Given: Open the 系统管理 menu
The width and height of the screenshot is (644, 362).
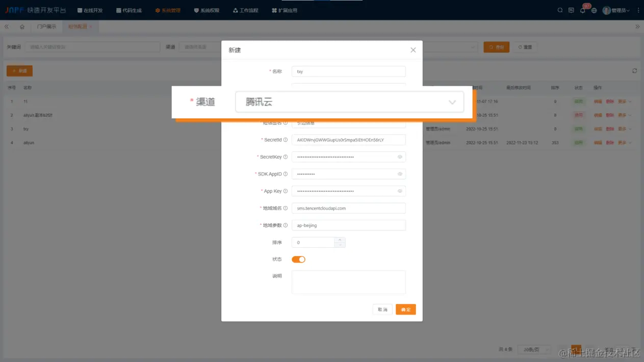Looking at the screenshot, I should click(168, 10).
